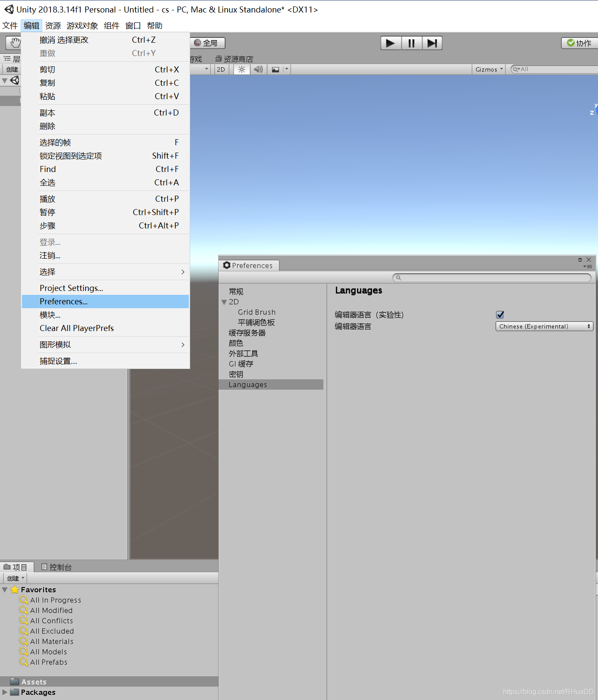Open Project Settings... menu entry
This screenshot has width=598, height=700.
click(x=105, y=288)
